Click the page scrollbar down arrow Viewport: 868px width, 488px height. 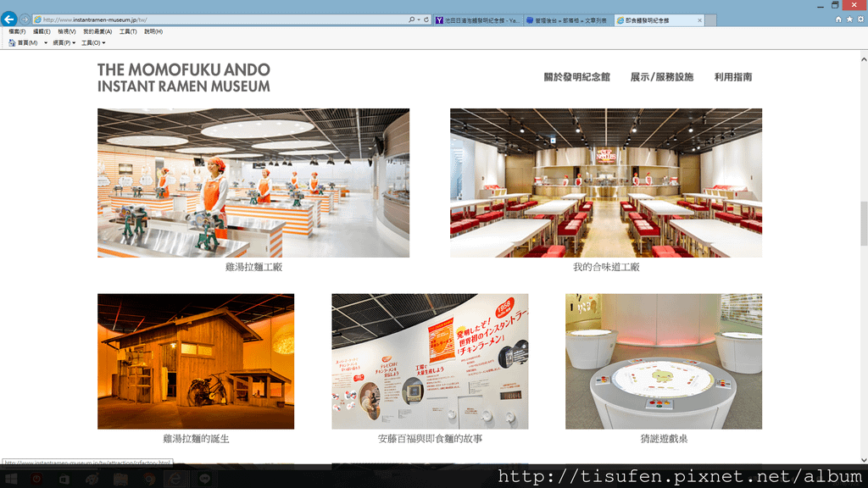(864, 459)
